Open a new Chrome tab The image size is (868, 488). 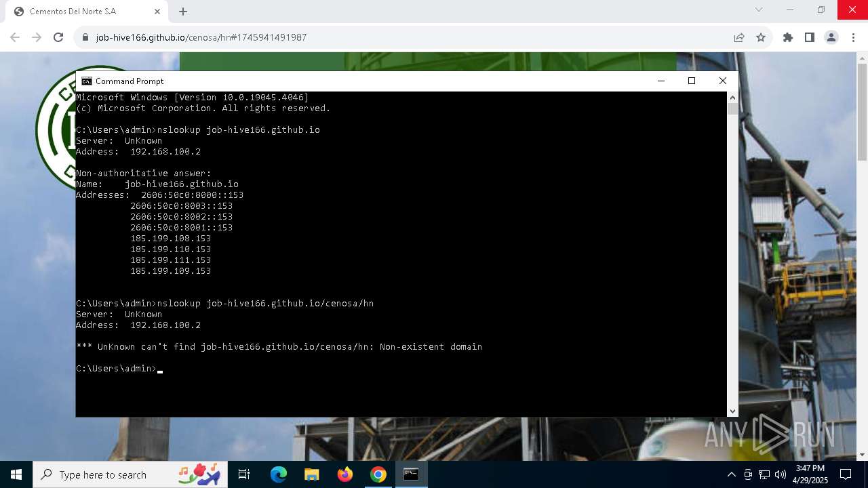(183, 12)
